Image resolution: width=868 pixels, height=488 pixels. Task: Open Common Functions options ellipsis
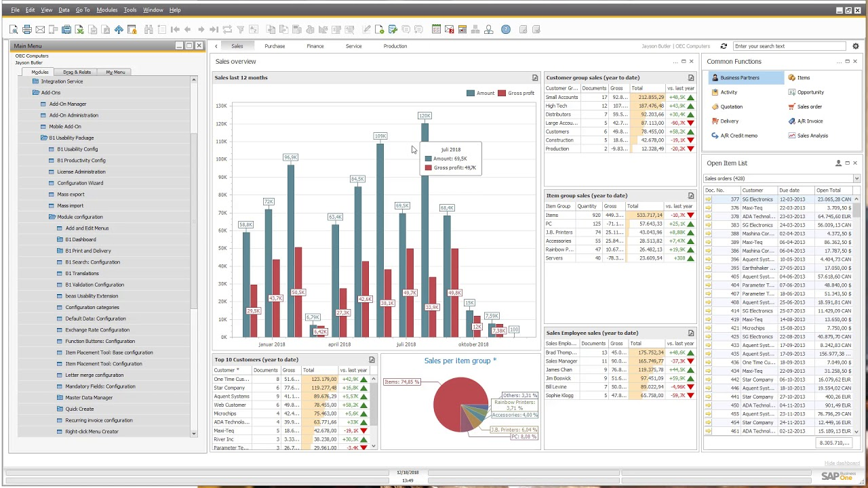[839, 62]
